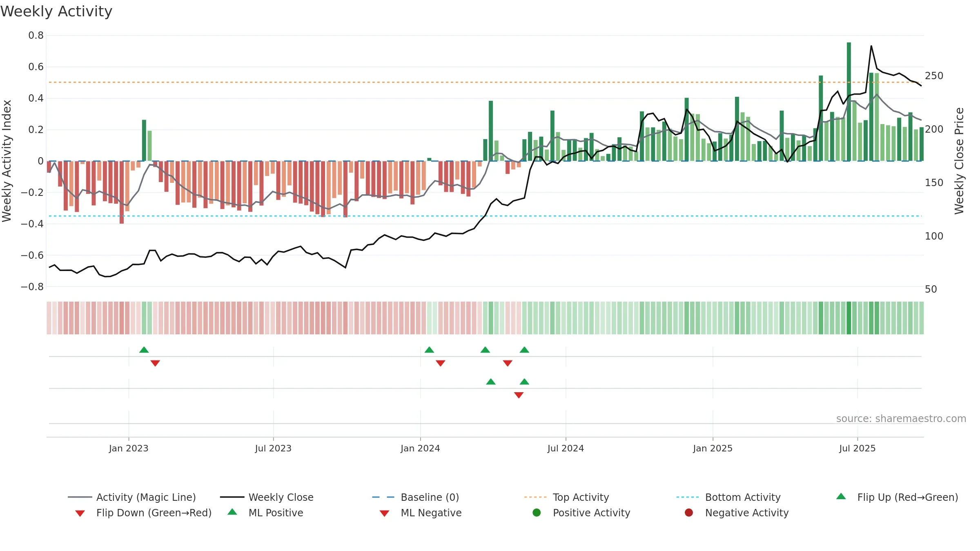The image size is (980, 551).
Task: Toggle the ML Positive legend entry
Action: (x=265, y=513)
